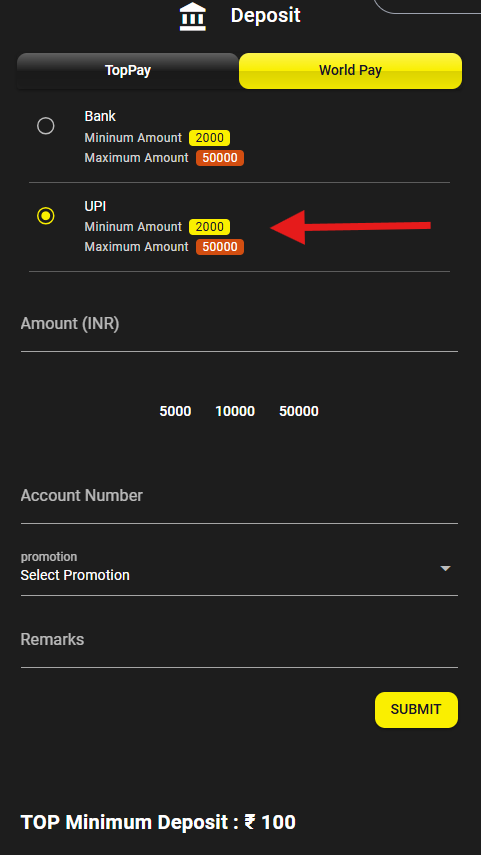Choose the 5000 quick amount
Screen dimensions: 481x855
click(x=175, y=411)
